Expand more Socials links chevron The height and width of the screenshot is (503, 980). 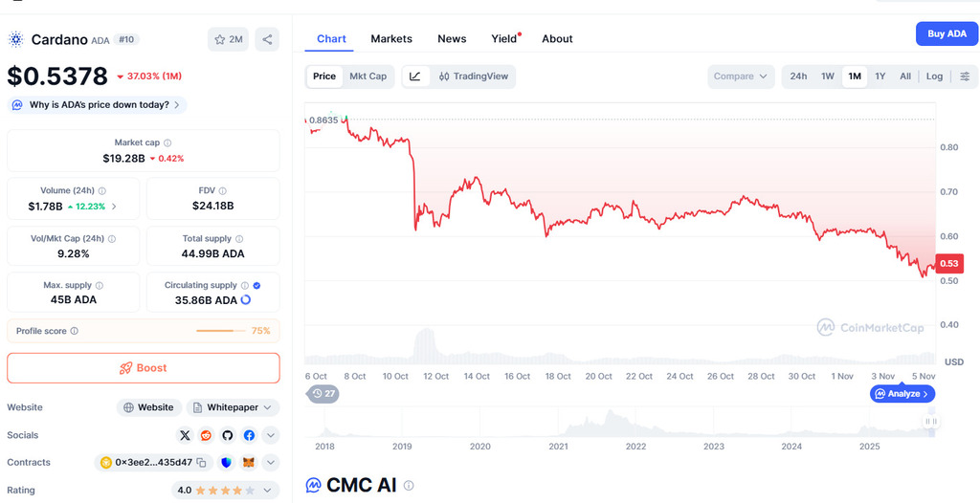click(x=271, y=435)
